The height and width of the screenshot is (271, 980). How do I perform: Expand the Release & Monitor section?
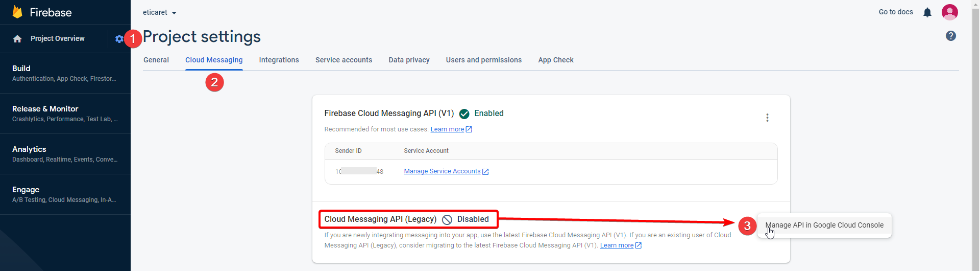(x=65, y=114)
